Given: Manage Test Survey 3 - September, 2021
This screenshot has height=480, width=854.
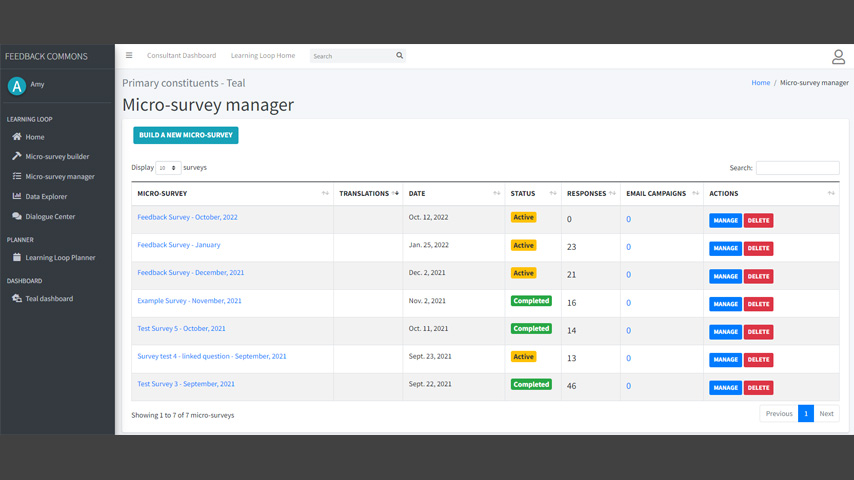Looking at the screenshot, I should tap(725, 387).
